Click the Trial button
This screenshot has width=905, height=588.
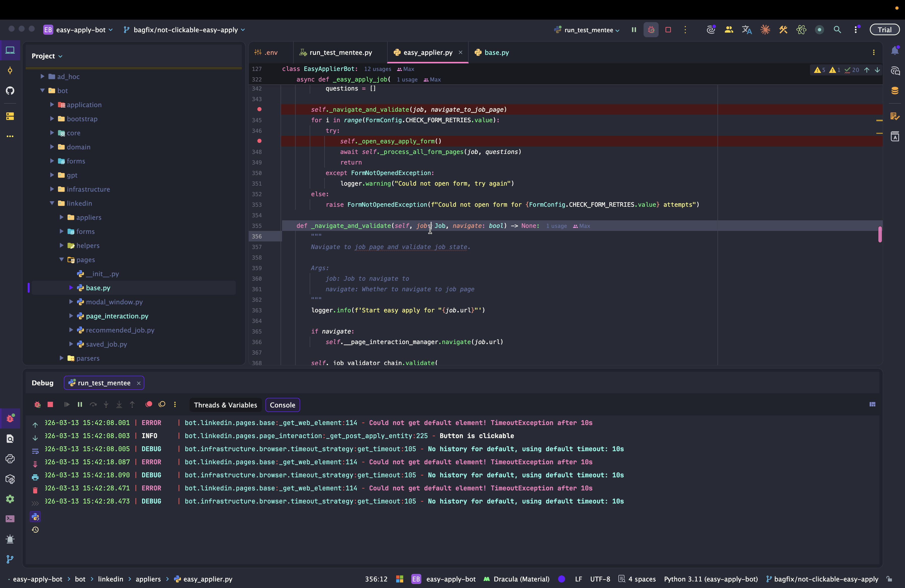(x=884, y=30)
